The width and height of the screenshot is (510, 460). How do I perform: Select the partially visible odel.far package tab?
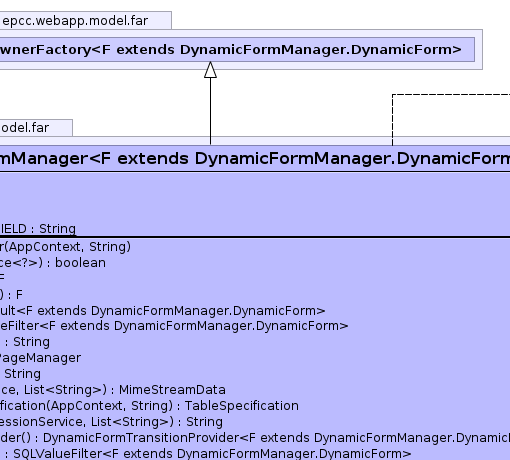pos(36,128)
